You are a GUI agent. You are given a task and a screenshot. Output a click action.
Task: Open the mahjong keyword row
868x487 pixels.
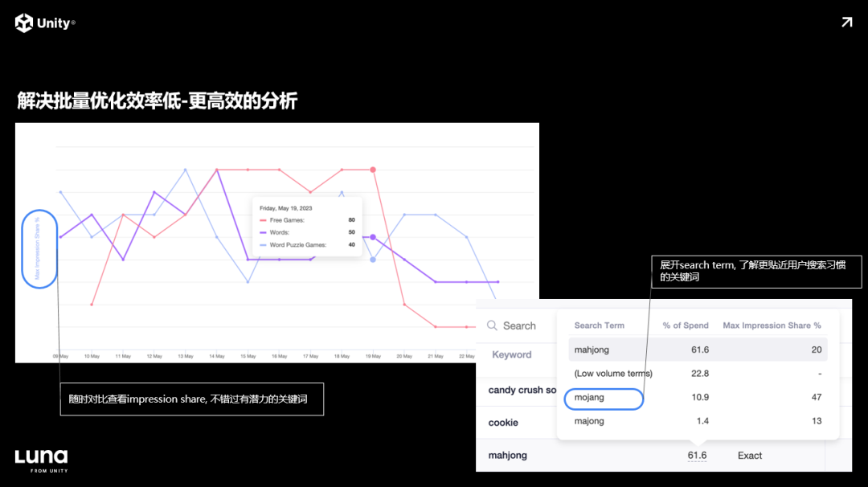point(508,455)
